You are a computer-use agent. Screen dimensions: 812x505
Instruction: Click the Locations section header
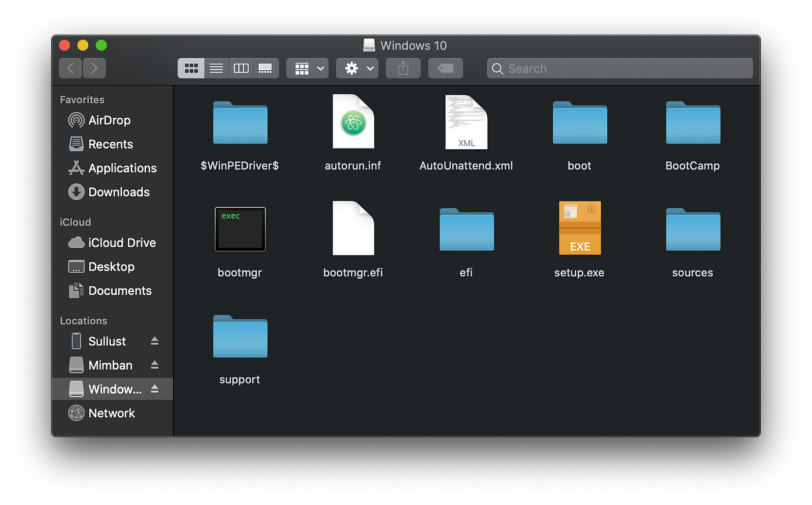[x=84, y=321]
